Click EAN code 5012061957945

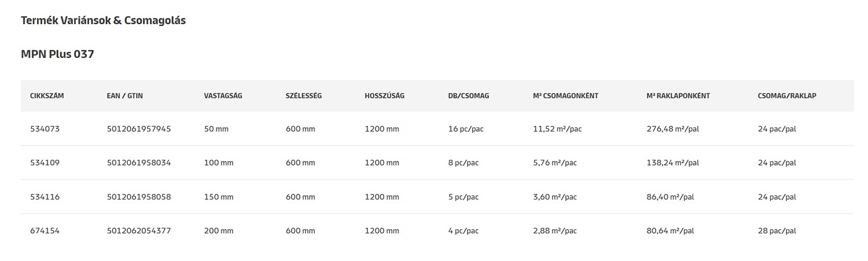[139, 129]
